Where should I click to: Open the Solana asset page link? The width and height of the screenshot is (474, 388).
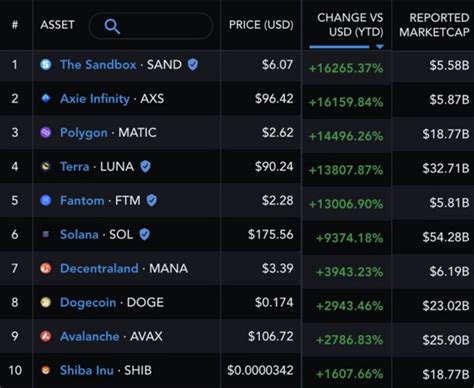point(79,234)
